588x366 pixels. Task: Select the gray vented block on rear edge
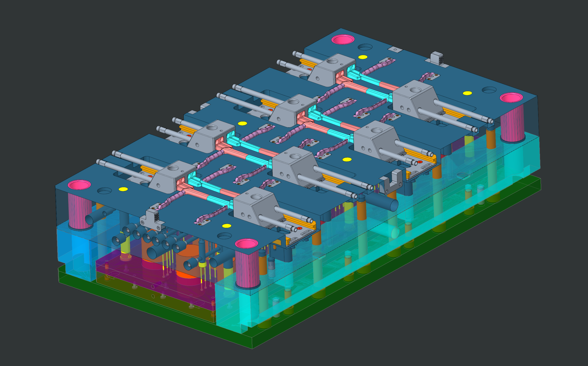pos(437,58)
